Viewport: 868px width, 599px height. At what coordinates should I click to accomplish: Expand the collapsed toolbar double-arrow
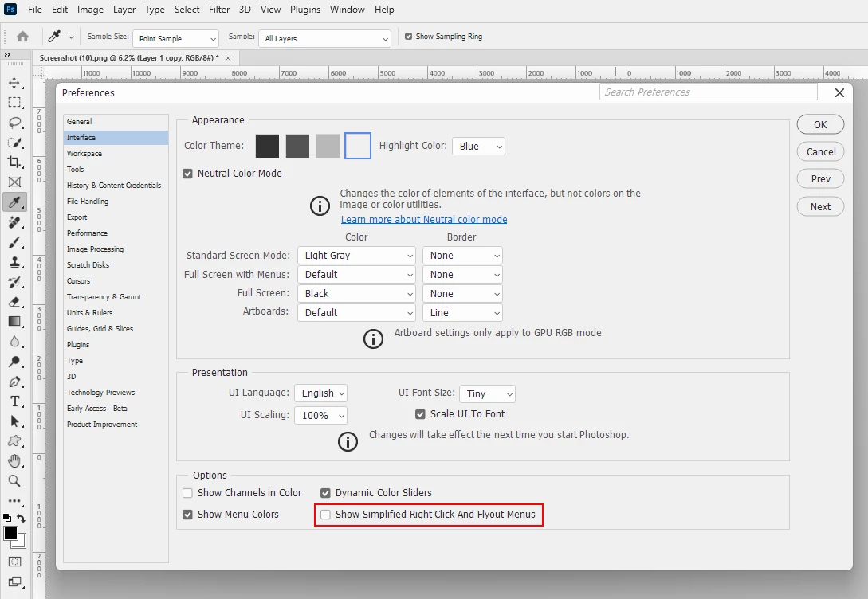[7, 55]
